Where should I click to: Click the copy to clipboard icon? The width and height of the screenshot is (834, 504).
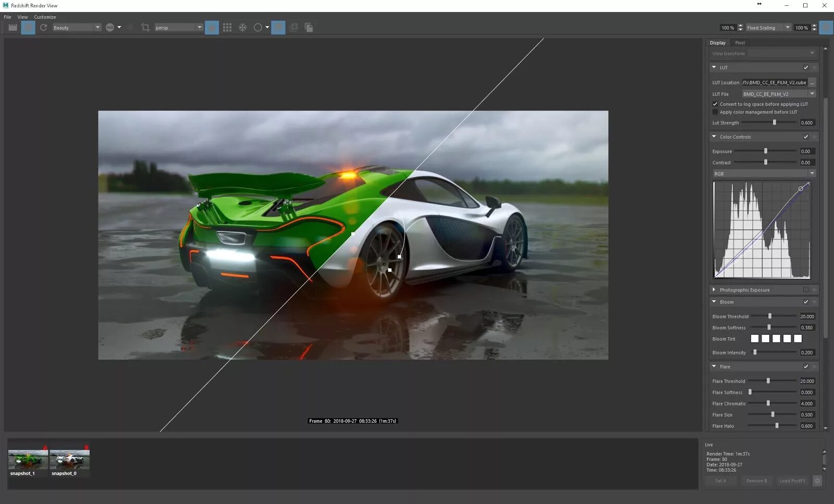click(309, 27)
